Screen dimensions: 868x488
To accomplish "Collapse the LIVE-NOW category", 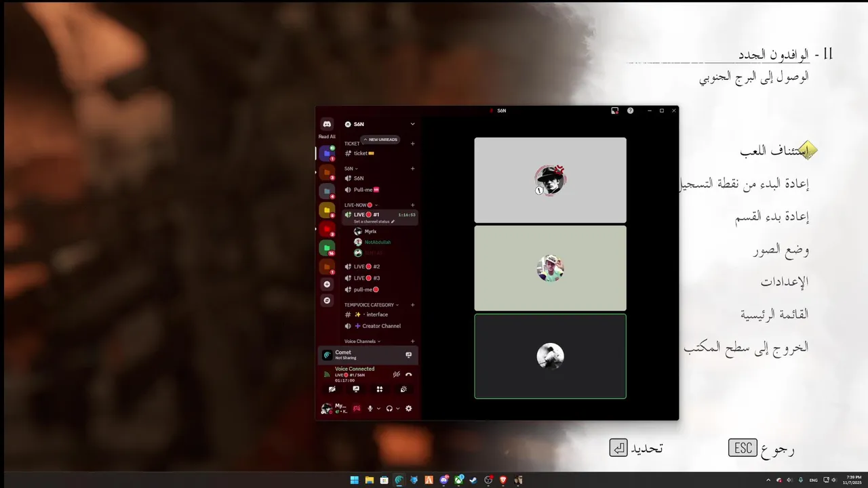I will point(361,205).
